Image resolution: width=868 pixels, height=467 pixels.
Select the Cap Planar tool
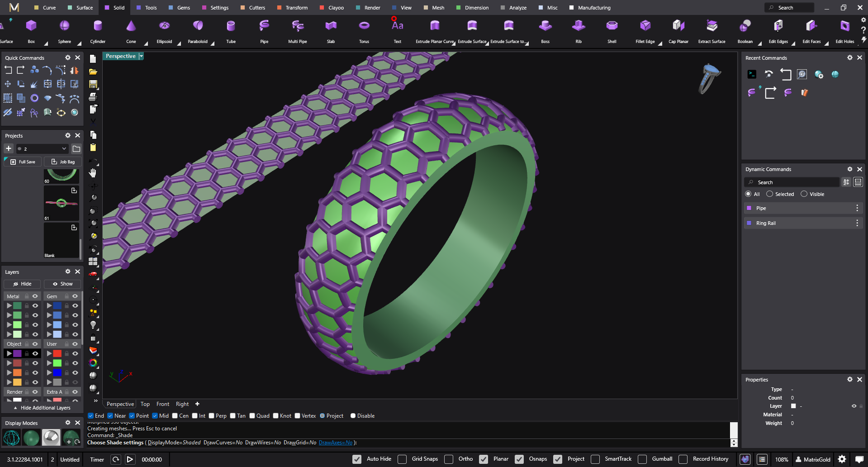(678, 26)
